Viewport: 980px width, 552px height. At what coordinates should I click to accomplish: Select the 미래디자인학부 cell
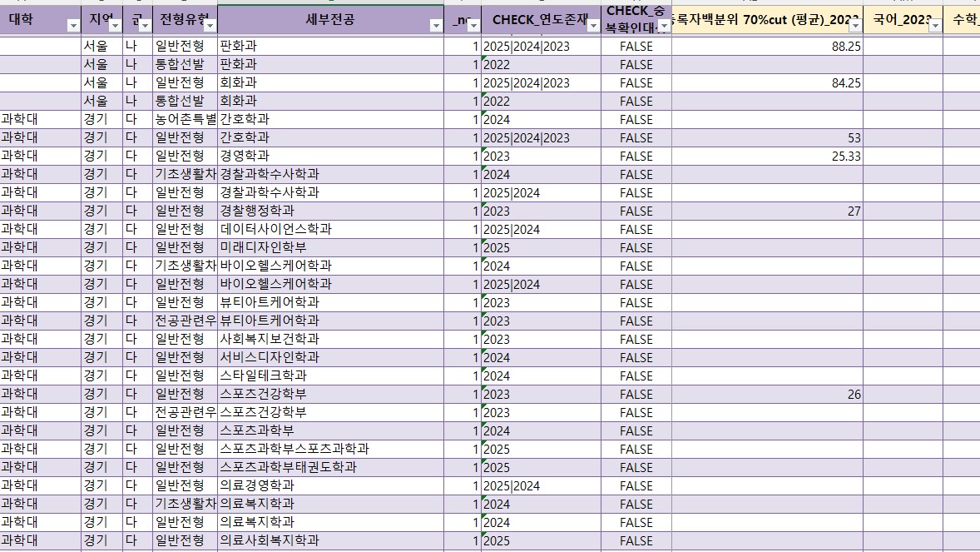tap(330, 247)
